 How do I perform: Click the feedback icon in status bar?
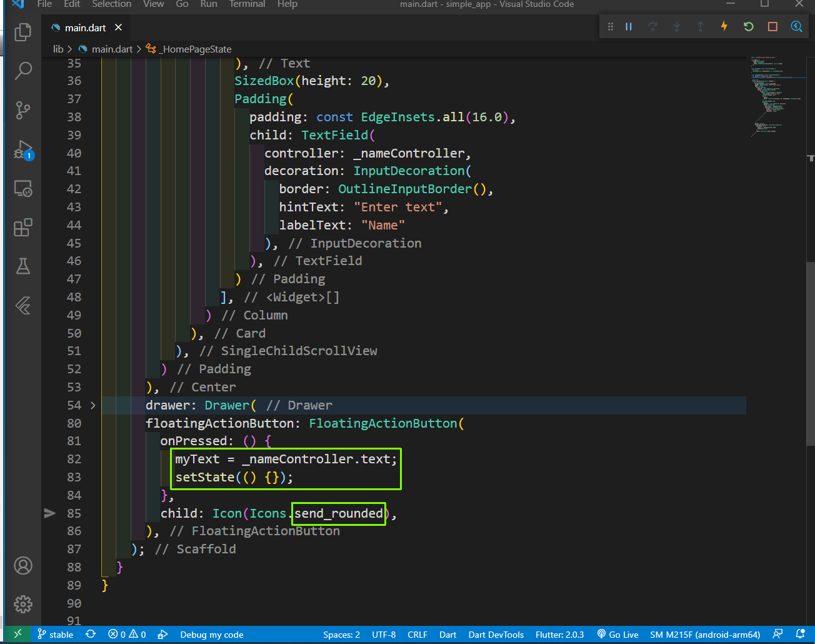pos(777,634)
